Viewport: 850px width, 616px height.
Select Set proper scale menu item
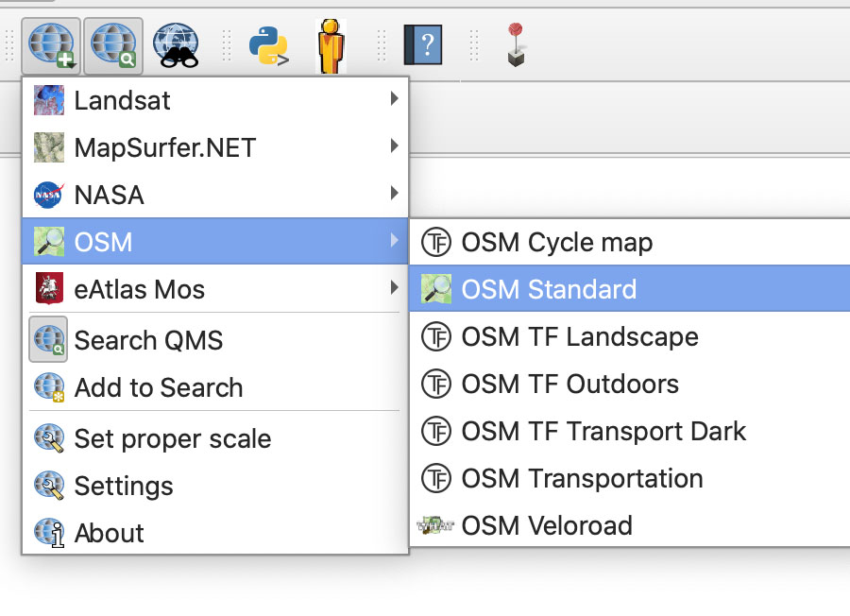[215, 438]
